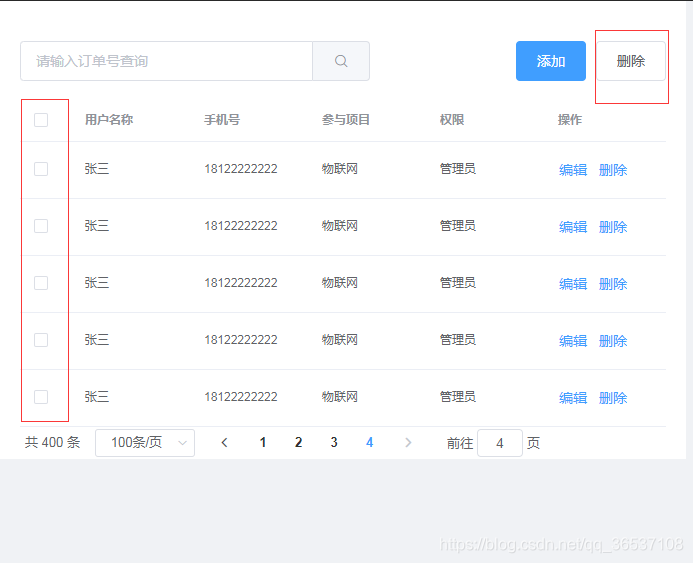Focus the 请输入订单号查询 search field
This screenshot has width=693, height=563.
click(167, 61)
